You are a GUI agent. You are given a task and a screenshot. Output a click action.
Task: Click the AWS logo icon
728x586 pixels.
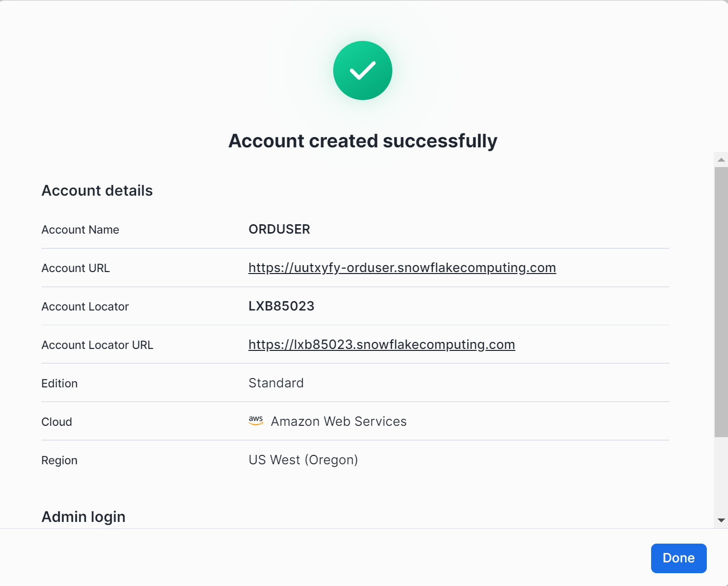point(256,420)
